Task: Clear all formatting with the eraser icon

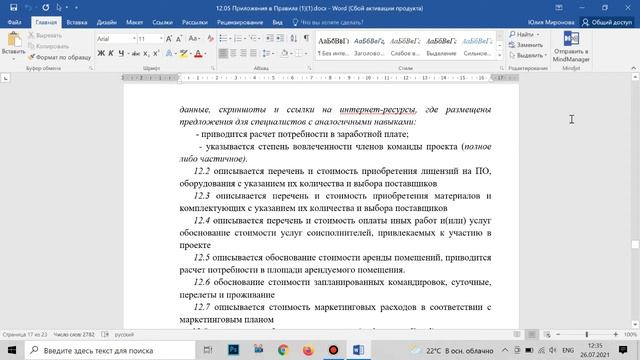Action: point(210,39)
